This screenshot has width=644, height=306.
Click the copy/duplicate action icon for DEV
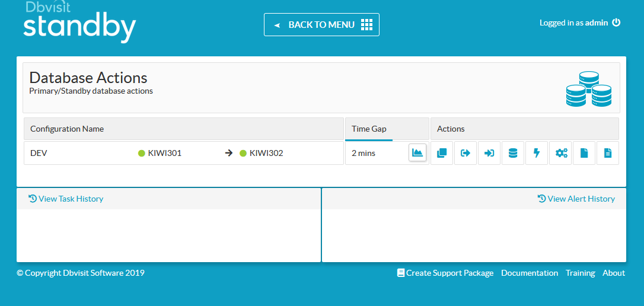click(x=442, y=153)
